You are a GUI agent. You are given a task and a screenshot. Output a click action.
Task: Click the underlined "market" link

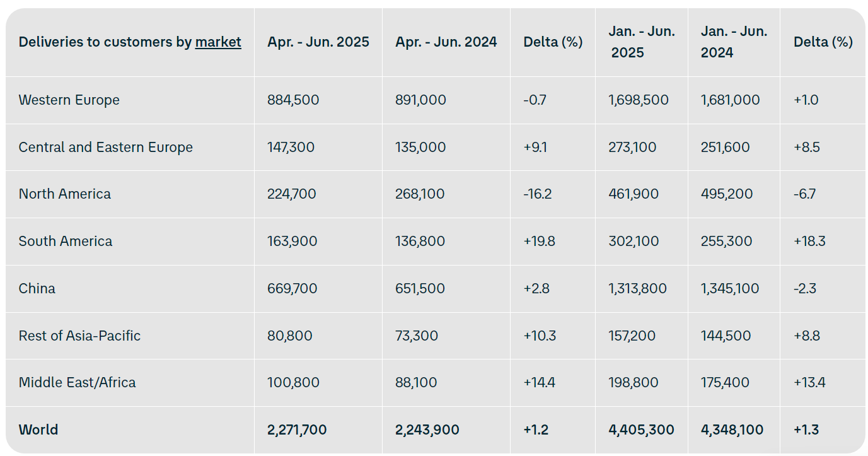click(218, 42)
